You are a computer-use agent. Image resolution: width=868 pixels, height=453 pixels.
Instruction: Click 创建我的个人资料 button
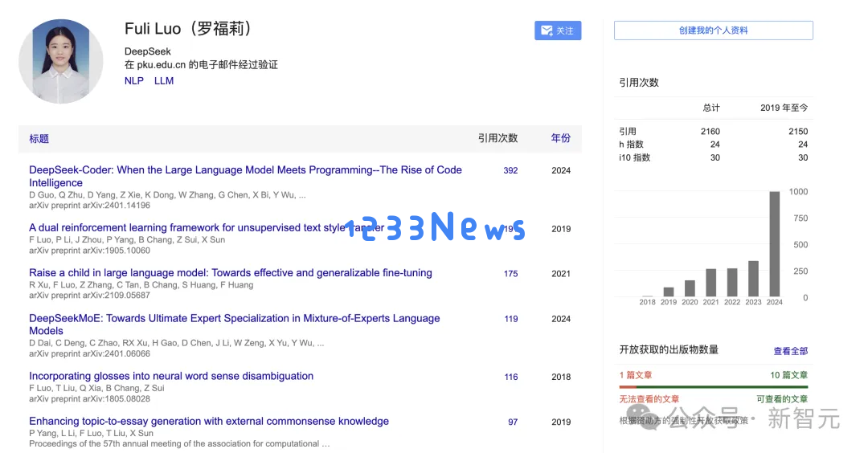point(713,31)
